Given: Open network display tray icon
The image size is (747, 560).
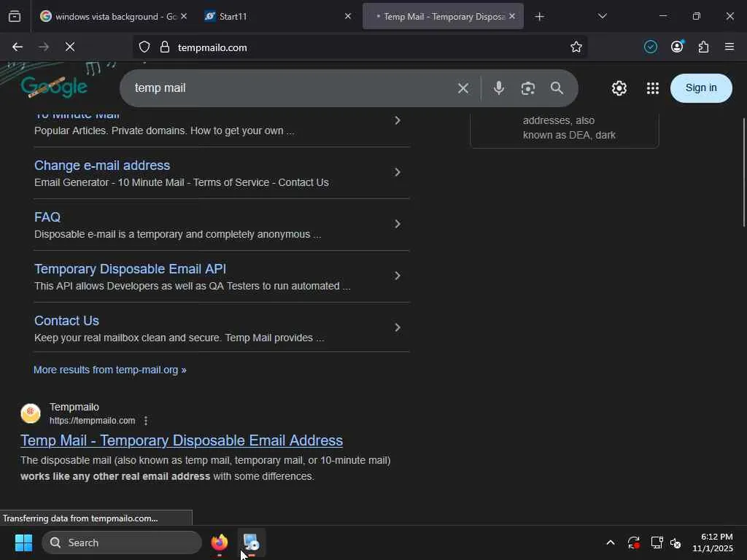Looking at the screenshot, I should 657,542.
